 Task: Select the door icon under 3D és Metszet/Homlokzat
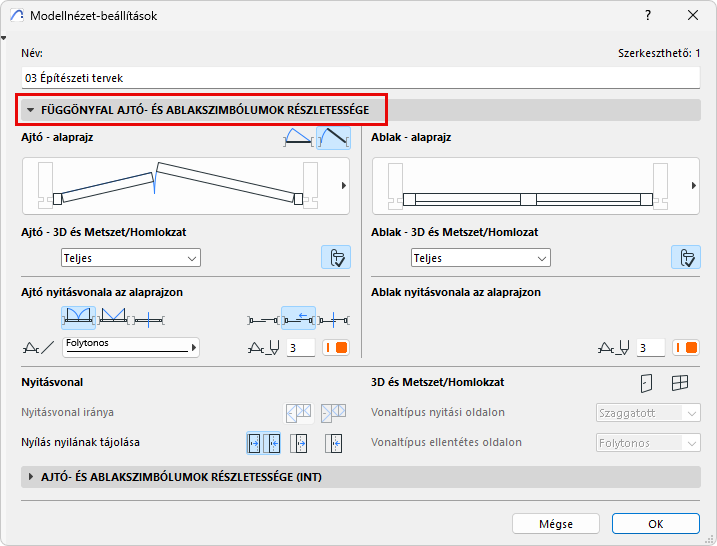coord(646,383)
